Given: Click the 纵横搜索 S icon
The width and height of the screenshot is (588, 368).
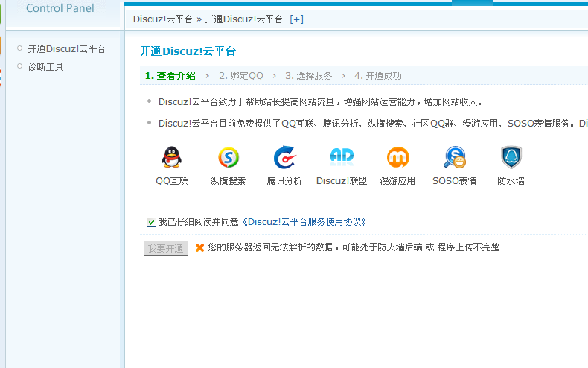Looking at the screenshot, I should [229, 157].
